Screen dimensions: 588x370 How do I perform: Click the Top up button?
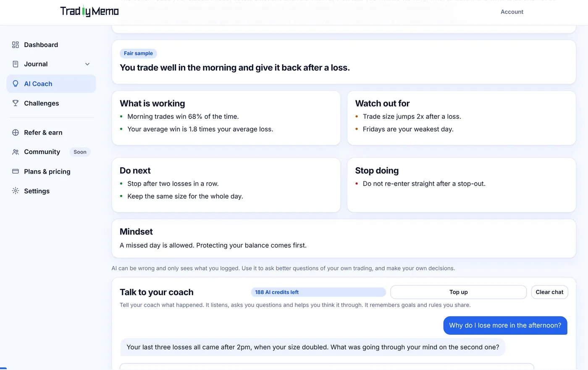pos(458,292)
